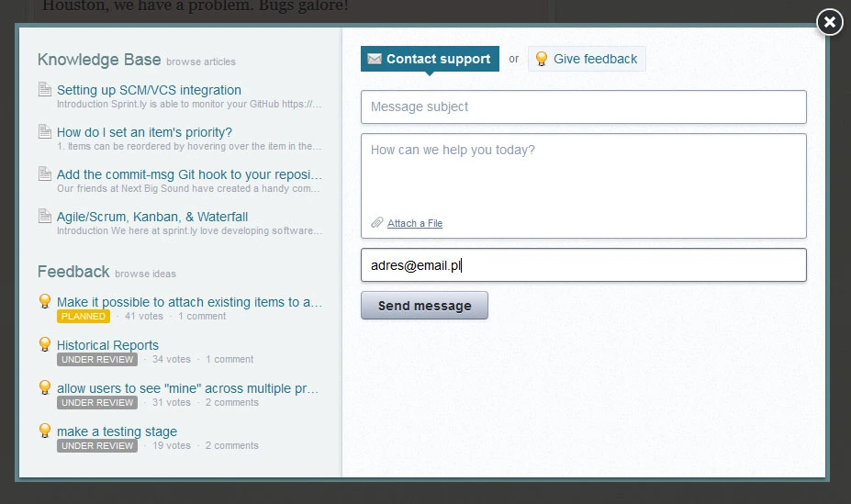This screenshot has height=504, width=851.
Task: Click the email address input field
Action: point(584,265)
